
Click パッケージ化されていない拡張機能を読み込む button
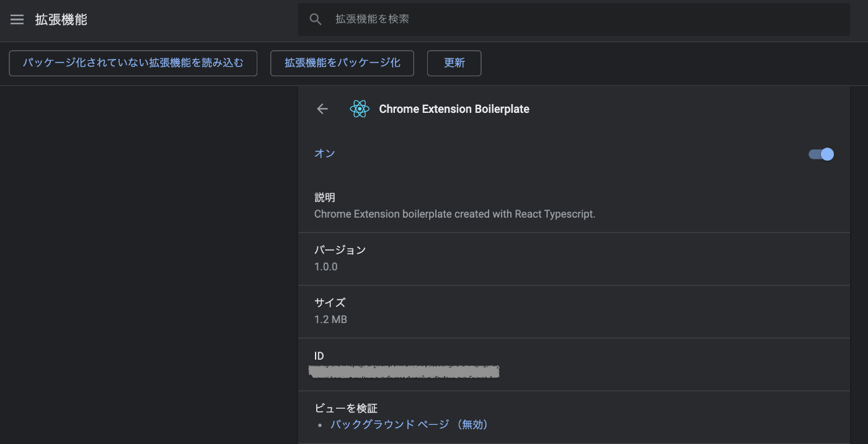click(133, 63)
